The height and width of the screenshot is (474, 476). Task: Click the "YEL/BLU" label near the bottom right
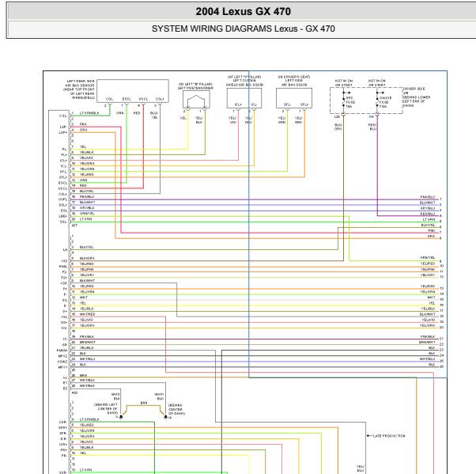pyautogui.click(x=361, y=468)
